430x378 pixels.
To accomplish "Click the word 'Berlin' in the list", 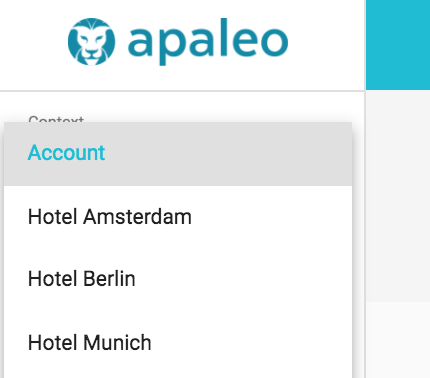I will pyautogui.click(x=109, y=279).
